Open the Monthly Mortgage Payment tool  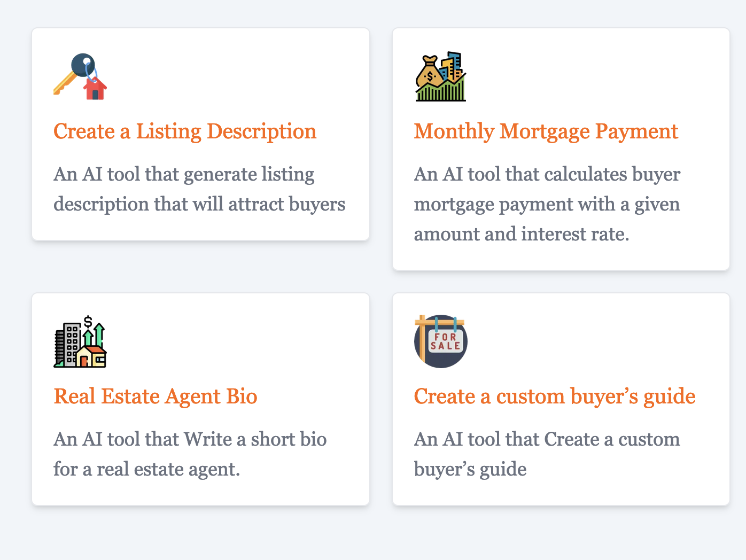pos(546,131)
